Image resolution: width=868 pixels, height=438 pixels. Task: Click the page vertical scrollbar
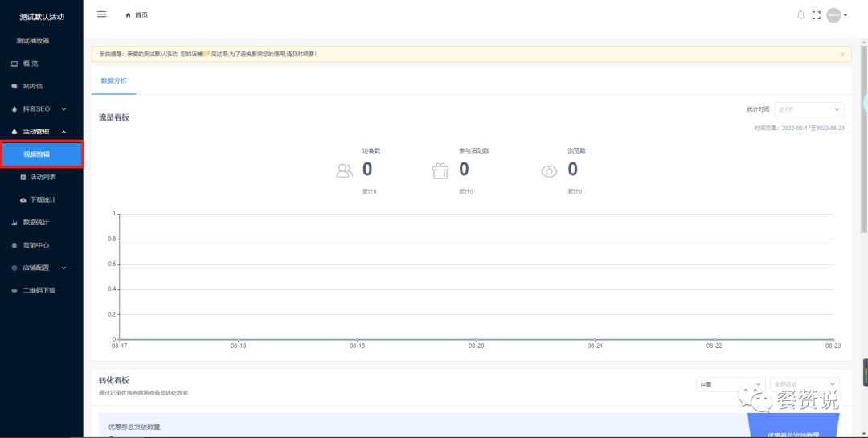coord(864,138)
